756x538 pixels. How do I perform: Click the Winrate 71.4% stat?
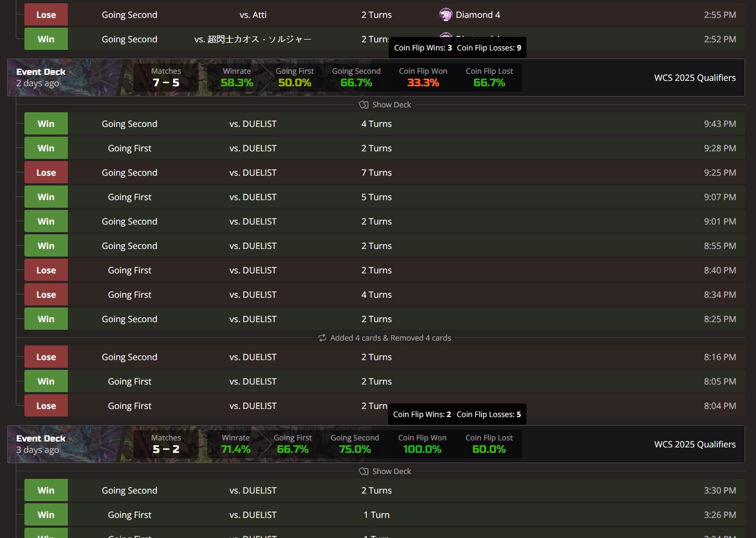pos(236,444)
